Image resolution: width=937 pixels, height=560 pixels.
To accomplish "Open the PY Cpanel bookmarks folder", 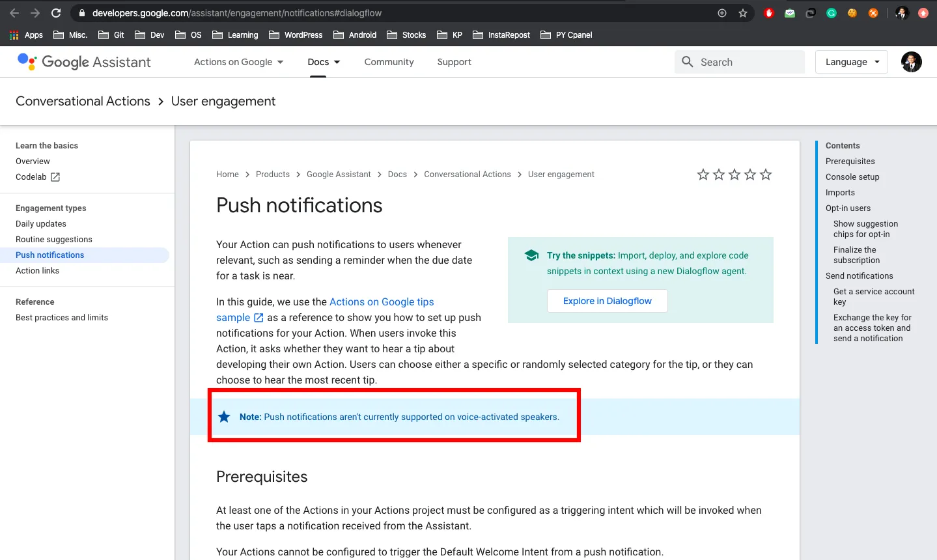I will 566,35.
